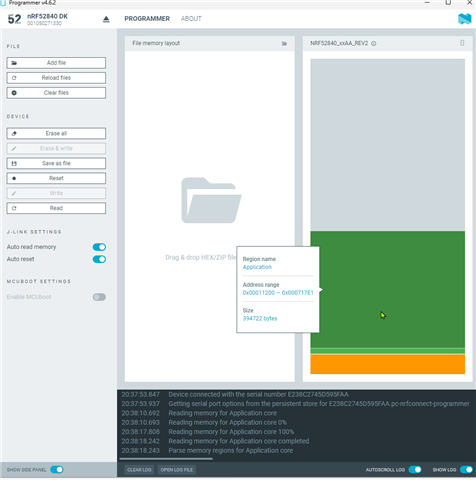Click the orange memory region at bottom
Image resolution: width=476 pixels, height=480 pixels.
coord(388,364)
